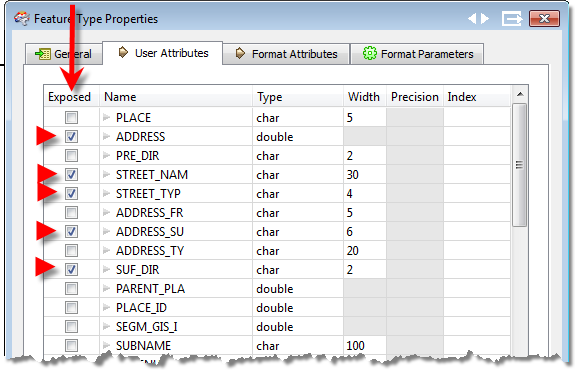This screenshot has height=370, width=575.
Task: Click the arrow icon beside ADDRESS_TY
Action: click(107, 250)
